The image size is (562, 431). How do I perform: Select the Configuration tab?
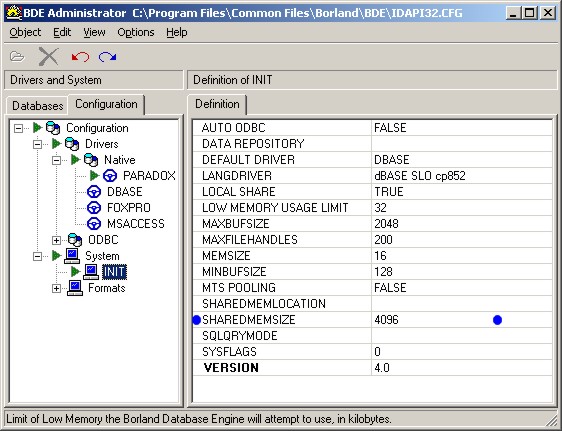pyautogui.click(x=106, y=104)
